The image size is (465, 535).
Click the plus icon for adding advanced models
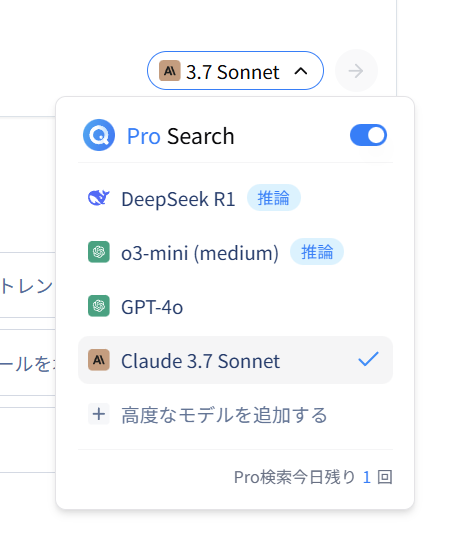(x=99, y=414)
